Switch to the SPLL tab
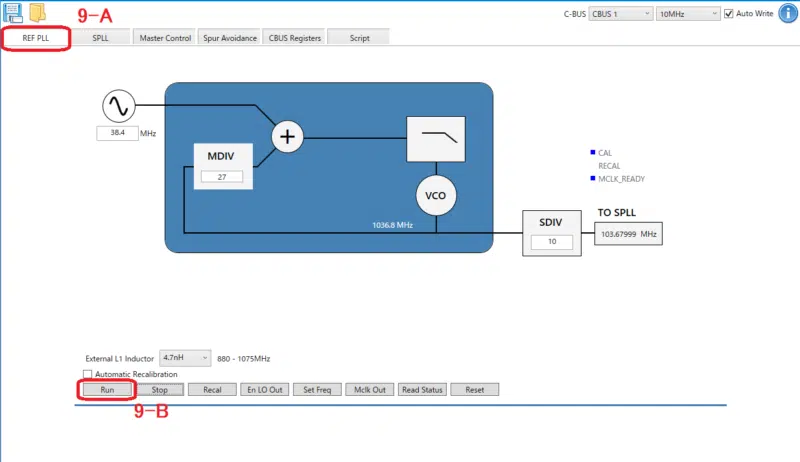The width and height of the screenshot is (800, 462). 101,37
